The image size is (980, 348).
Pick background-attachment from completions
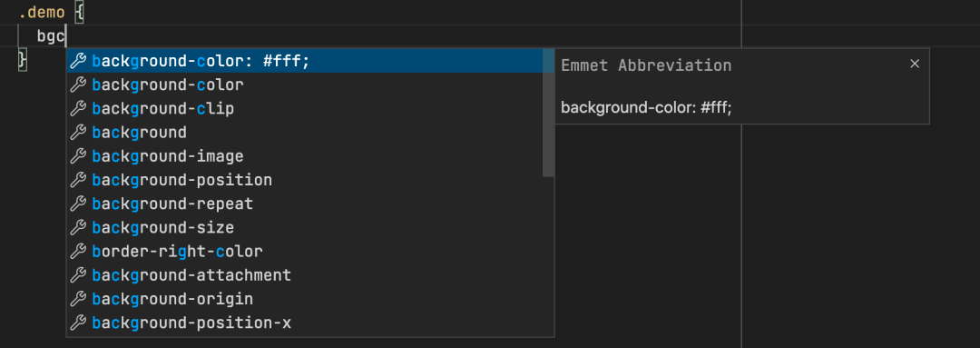(x=305, y=274)
